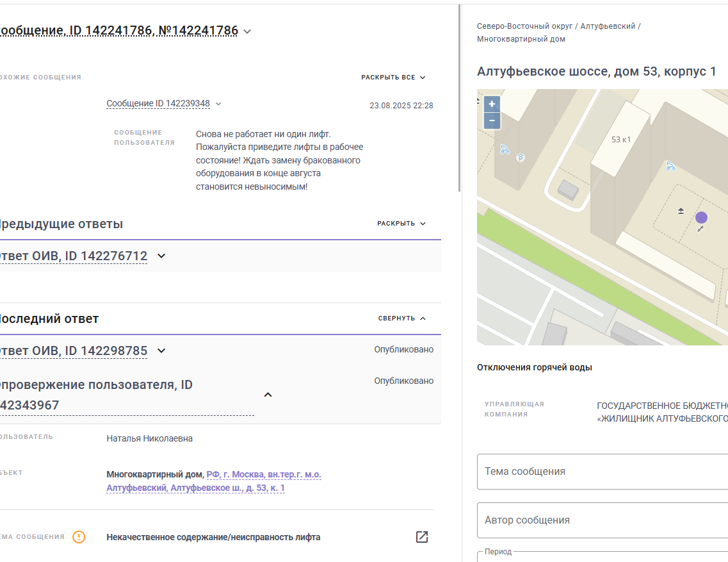This screenshot has width=728, height=562.
Task: Focus the Автор сообщения input field
Action: pos(603,520)
